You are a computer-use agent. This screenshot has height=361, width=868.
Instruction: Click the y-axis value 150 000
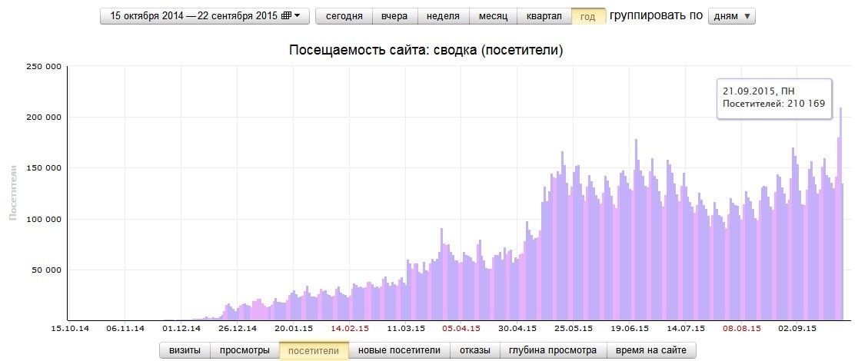pos(44,168)
